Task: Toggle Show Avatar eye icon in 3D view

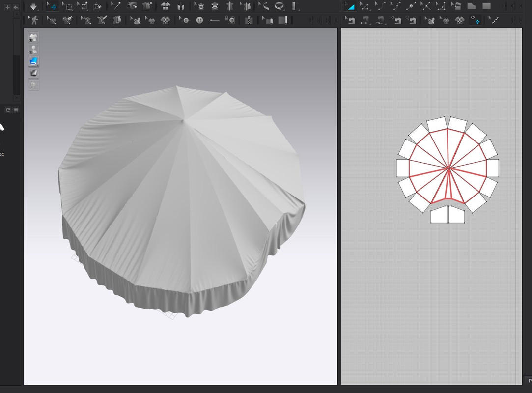Action: coord(33,50)
